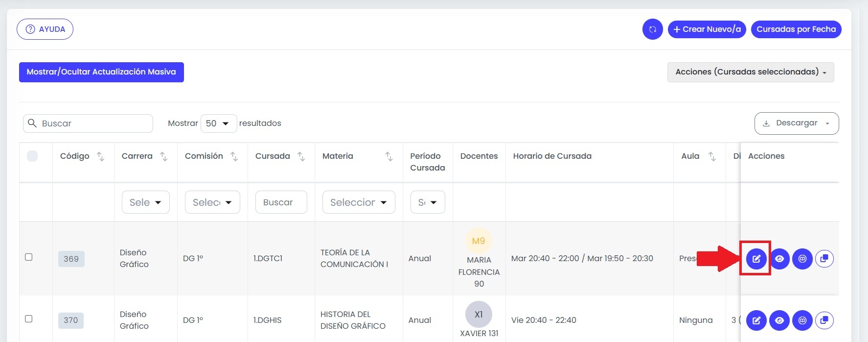The width and height of the screenshot is (868, 342).
Task: Click the Período Cursada column header
Action: pos(428,162)
